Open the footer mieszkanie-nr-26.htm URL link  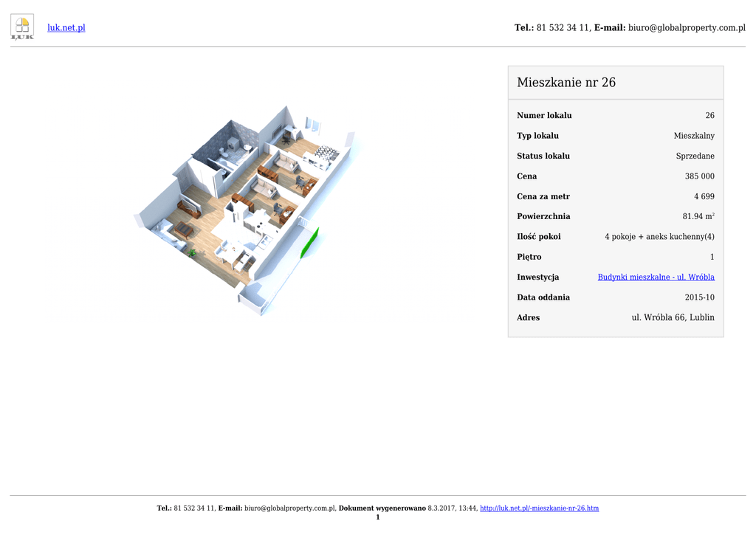[x=539, y=508]
